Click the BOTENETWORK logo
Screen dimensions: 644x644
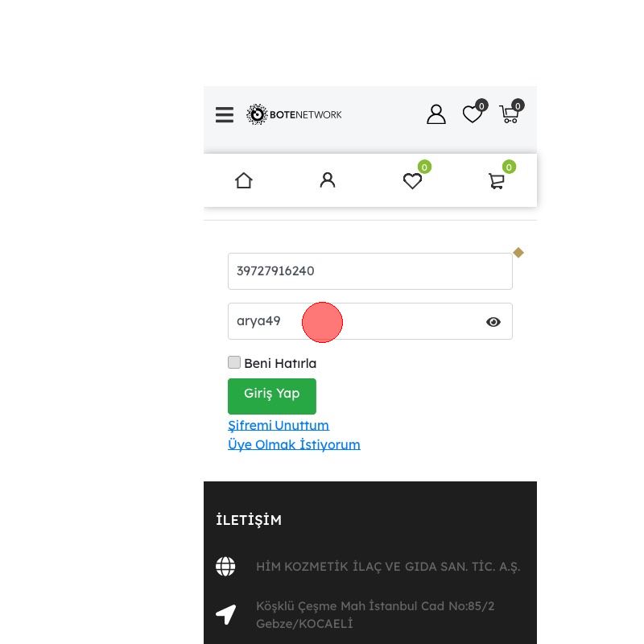(294, 114)
